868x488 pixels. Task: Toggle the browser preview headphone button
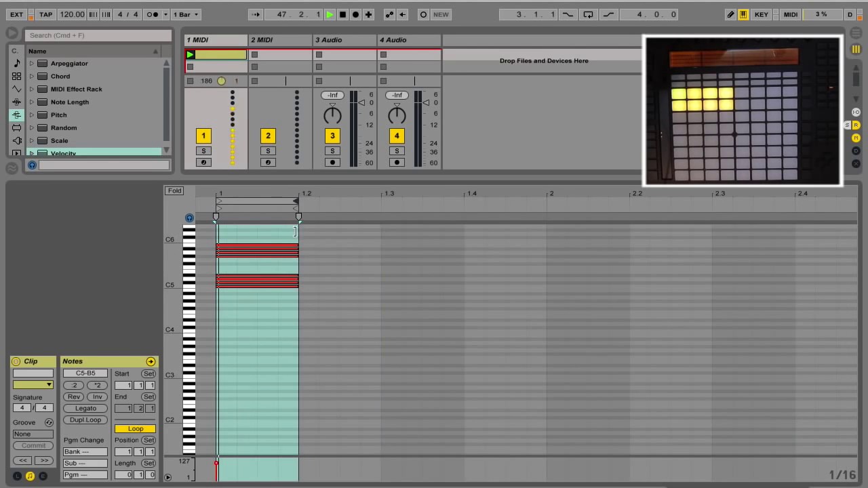(32, 165)
